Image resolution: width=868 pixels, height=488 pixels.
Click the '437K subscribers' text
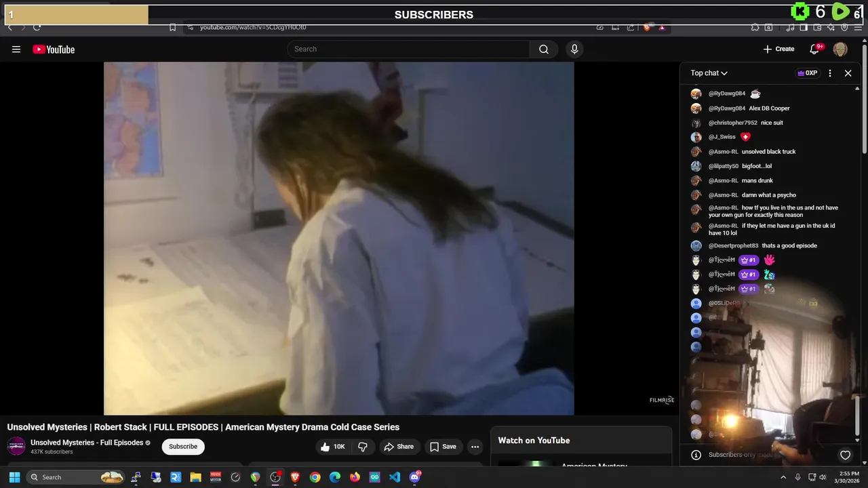point(52,452)
